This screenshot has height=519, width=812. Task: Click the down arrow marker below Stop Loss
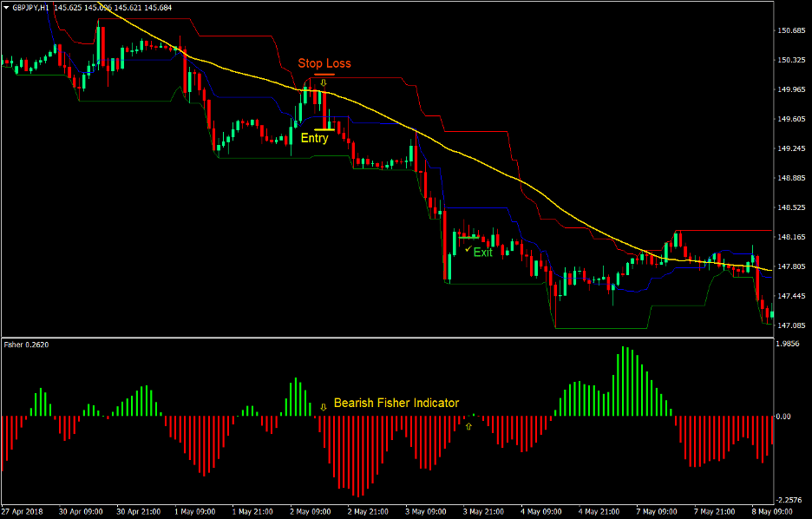point(323,82)
